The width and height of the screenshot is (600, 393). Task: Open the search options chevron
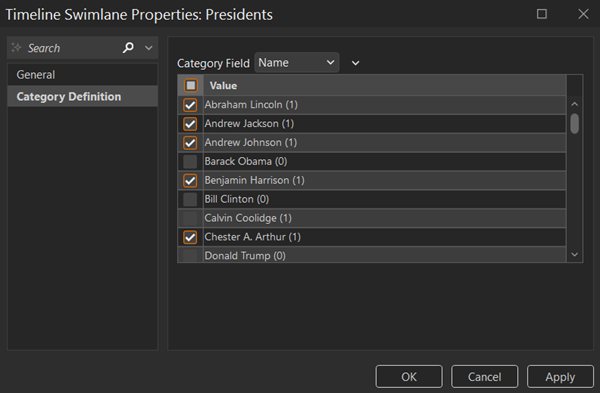[x=149, y=48]
